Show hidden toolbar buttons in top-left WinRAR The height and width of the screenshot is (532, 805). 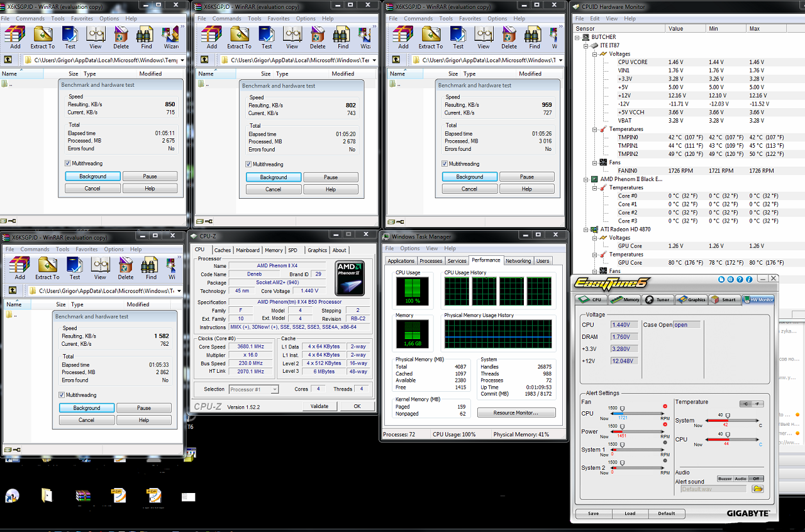tap(182, 28)
